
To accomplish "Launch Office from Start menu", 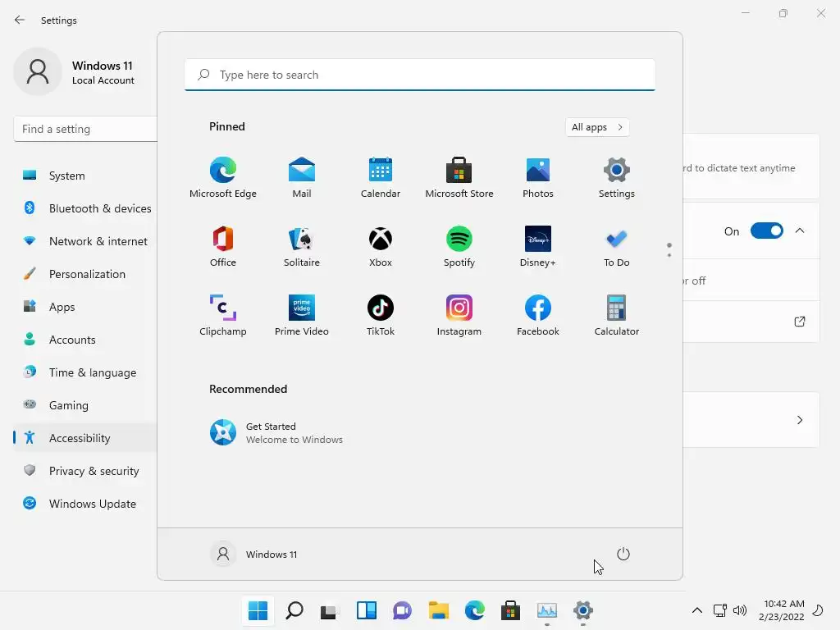I will (x=223, y=247).
